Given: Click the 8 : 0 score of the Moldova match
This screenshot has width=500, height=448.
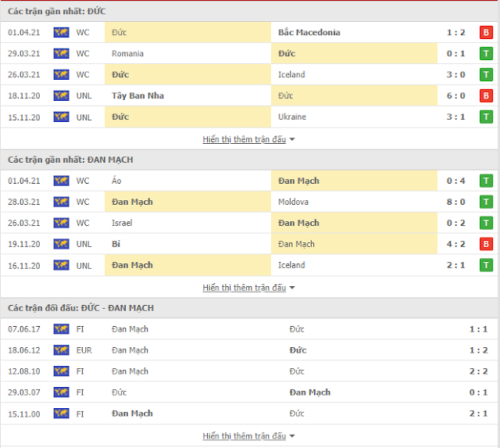Looking at the screenshot, I should coord(455,202).
